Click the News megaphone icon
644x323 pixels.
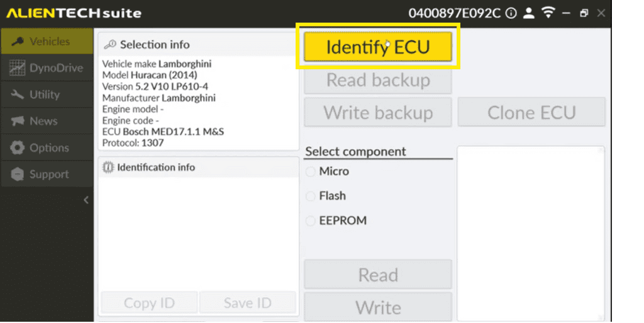[x=18, y=121]
